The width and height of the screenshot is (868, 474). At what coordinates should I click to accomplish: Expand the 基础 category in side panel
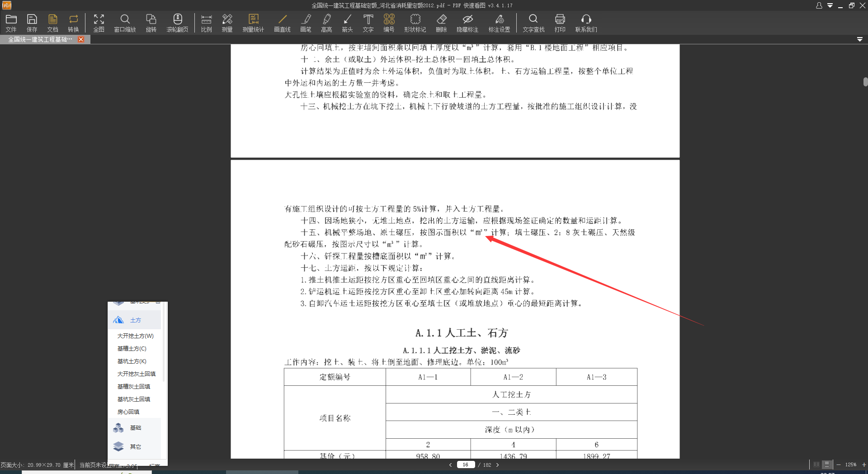(x=135, y=428)
